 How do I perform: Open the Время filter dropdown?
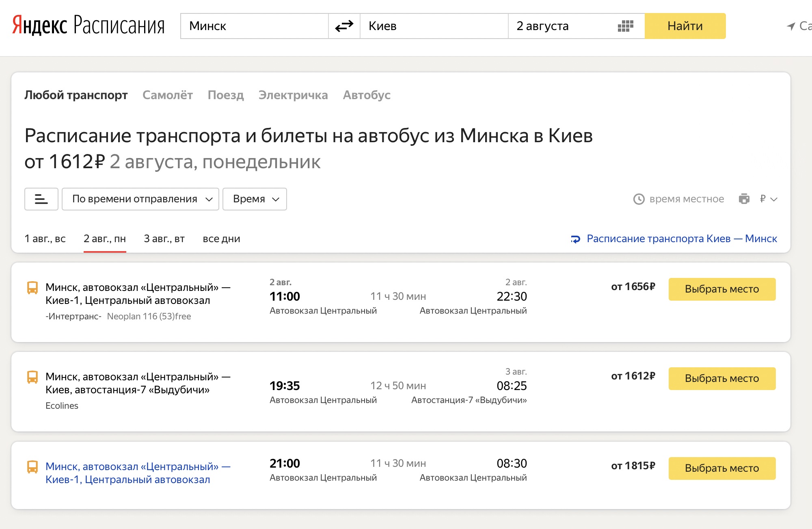255,199
